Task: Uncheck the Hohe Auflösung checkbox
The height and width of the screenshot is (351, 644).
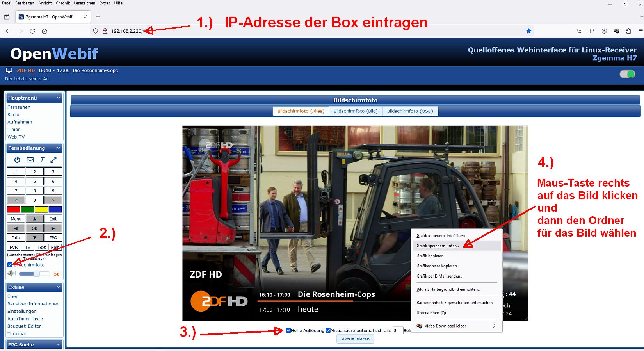Action: [x=288, y=330]
